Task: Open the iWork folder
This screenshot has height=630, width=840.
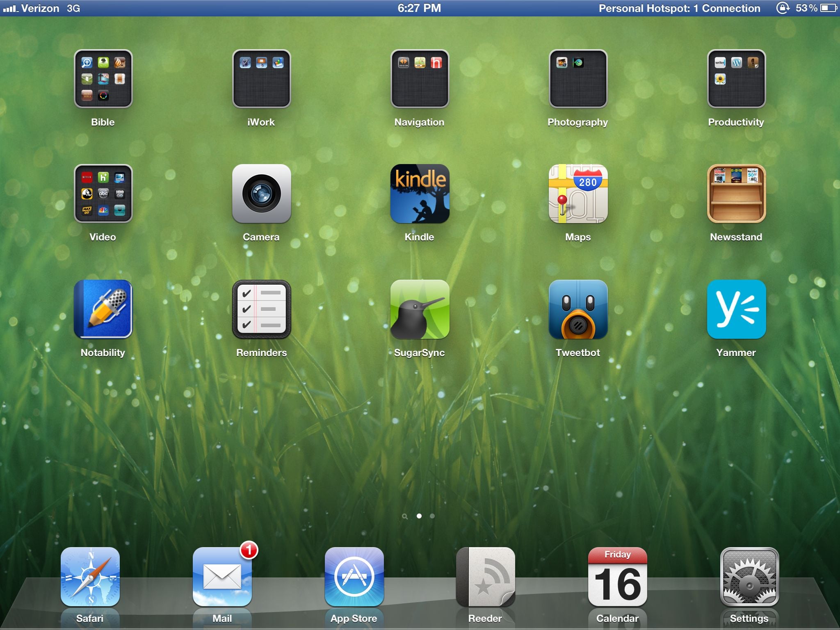Action: (261, 79)
